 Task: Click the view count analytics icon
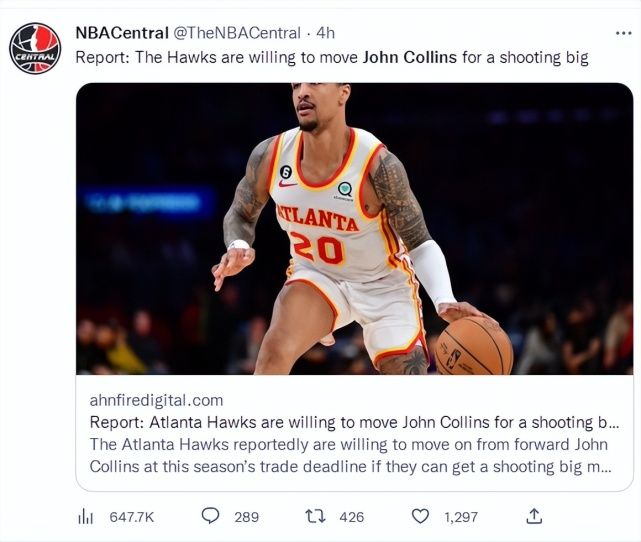coord(85,516)
